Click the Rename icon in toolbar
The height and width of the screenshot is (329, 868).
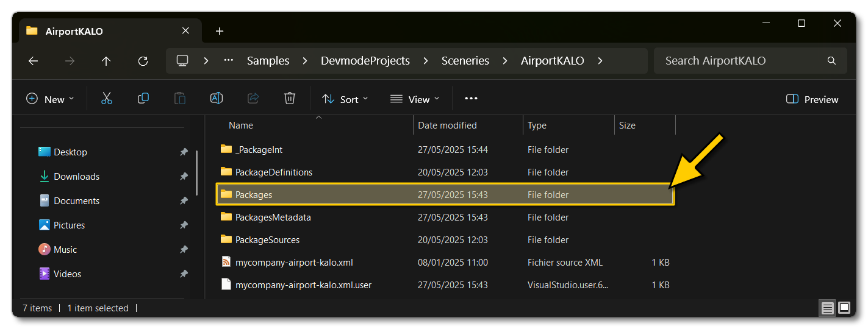(x=216, y=99)
